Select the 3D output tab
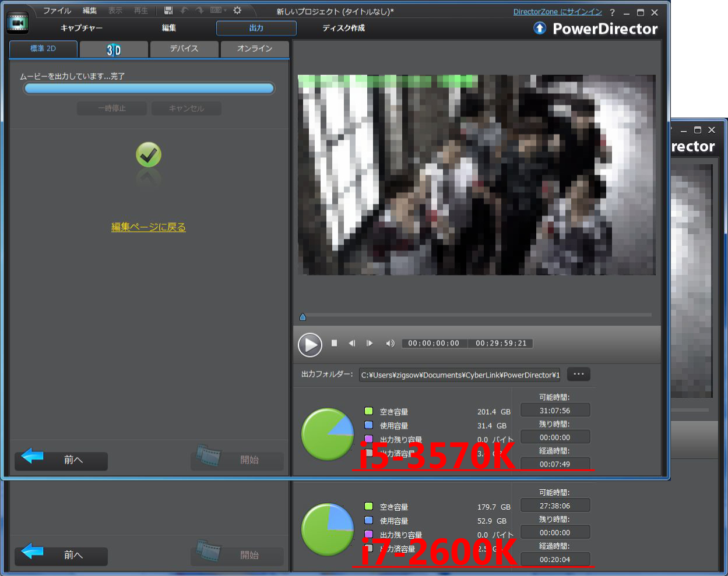The image size is (728, 576). 114,50
